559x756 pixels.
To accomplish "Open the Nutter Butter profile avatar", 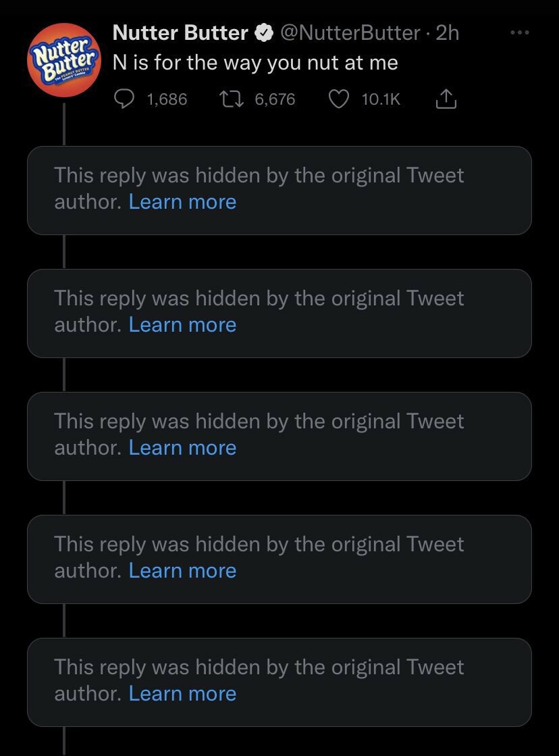I will tap(64, 59).
